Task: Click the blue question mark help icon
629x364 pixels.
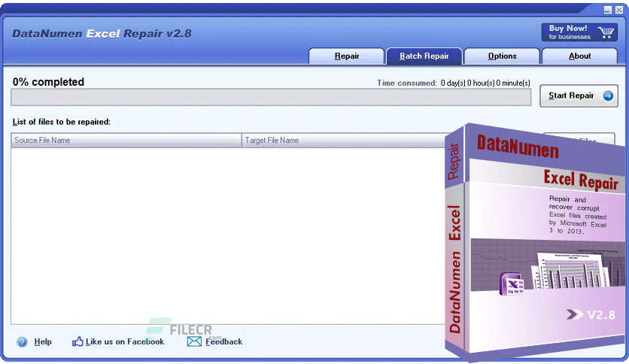Action: click(x=22, y=342)
